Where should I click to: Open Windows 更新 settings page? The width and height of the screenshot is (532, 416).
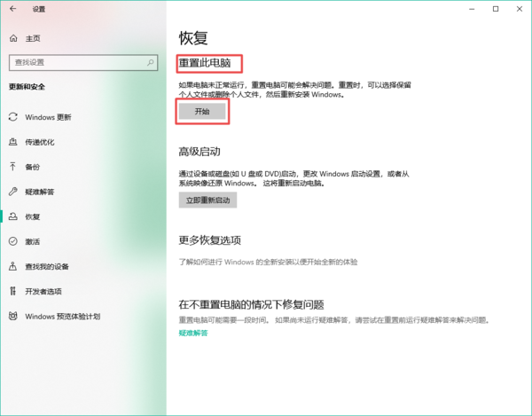pyautogui.click(x=48, y=117)
